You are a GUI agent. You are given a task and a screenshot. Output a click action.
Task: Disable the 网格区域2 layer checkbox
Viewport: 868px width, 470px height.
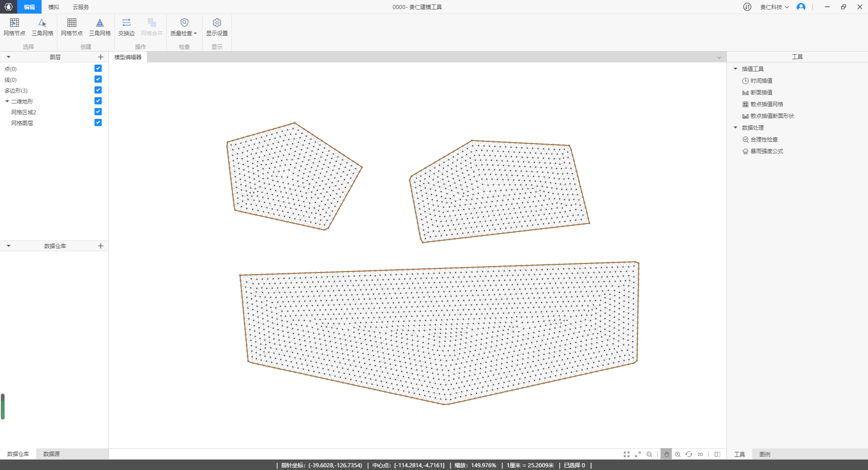98,112
